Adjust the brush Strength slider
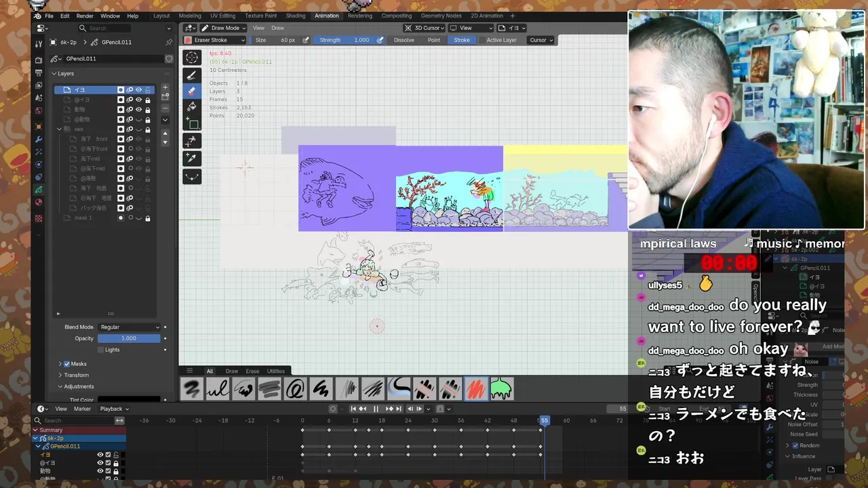Screen dimensions: 868x488 pyautogui.click(x=345, y=40)
